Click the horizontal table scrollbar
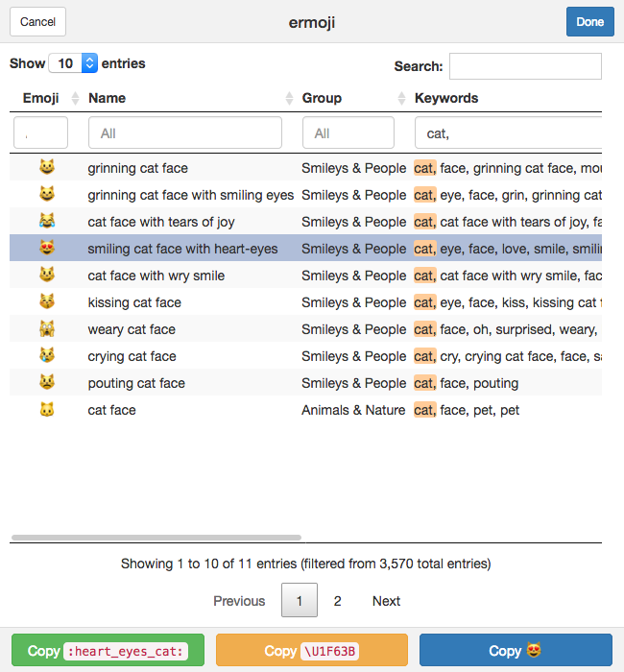Image resolution: width=624 pixels, height=672 pixels. coord(156,538)
